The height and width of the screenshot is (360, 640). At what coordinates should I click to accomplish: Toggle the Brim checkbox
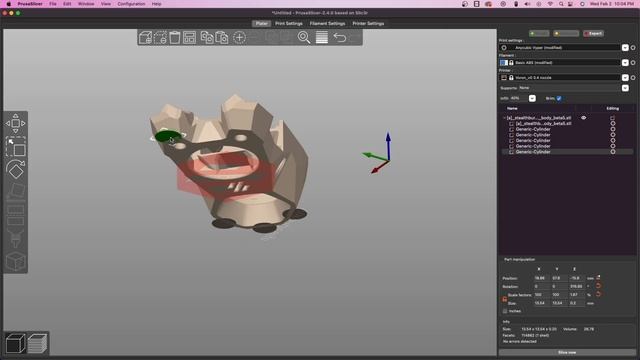(x=559, y=98)
